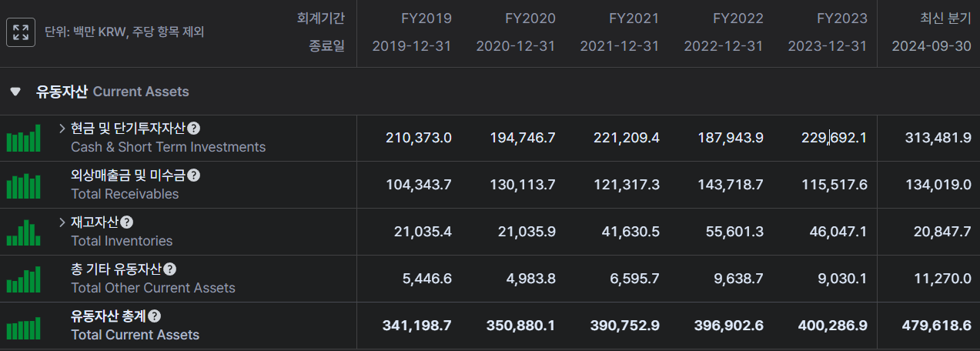Expand the 현금 및 단기투자자산 row

62,129
